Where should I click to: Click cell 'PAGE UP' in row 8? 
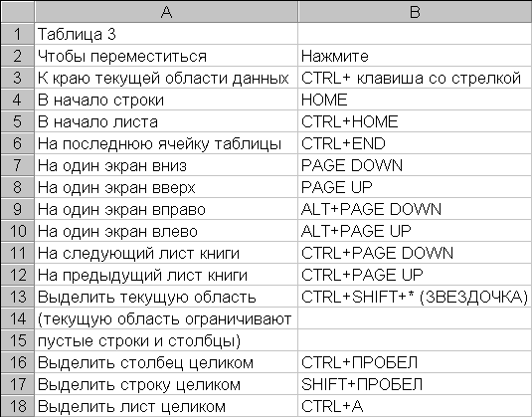(x=415, y=187)
